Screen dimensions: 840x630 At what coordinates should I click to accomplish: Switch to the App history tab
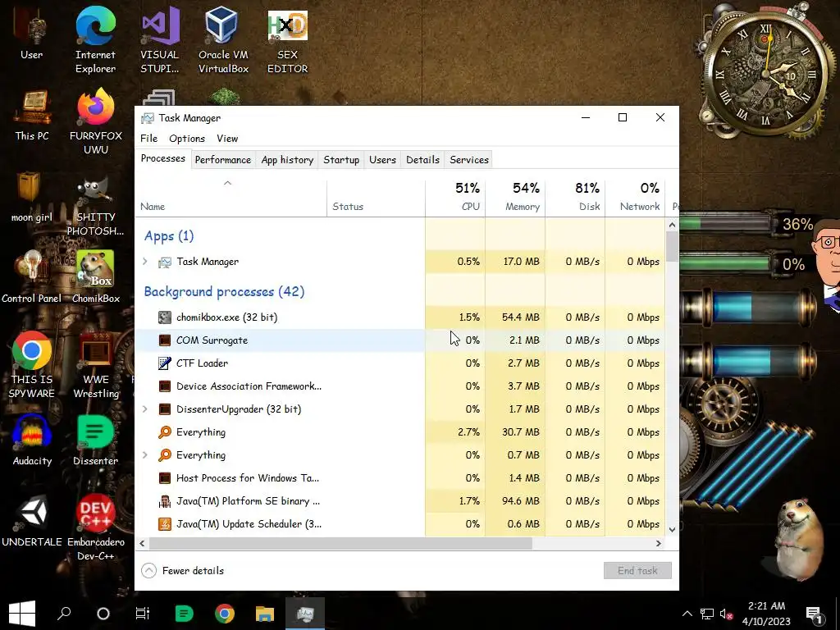click(x=287, y=160)
